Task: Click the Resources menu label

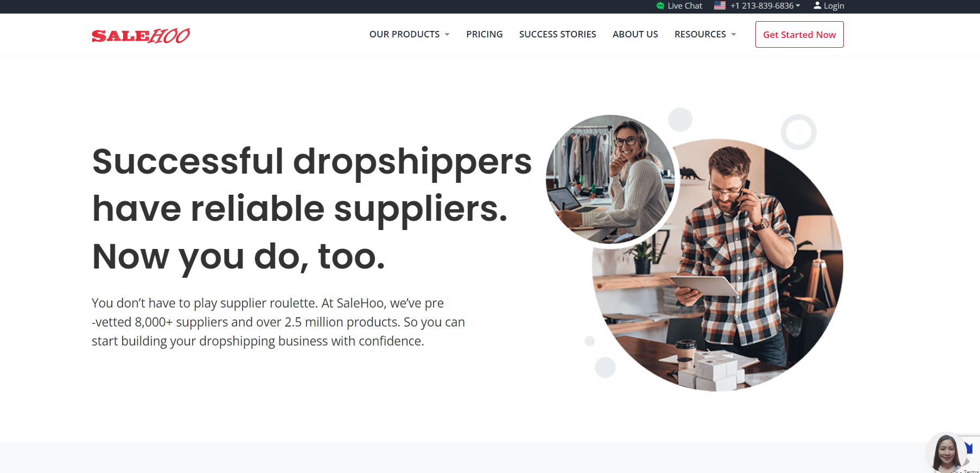Action: point(700,34)
